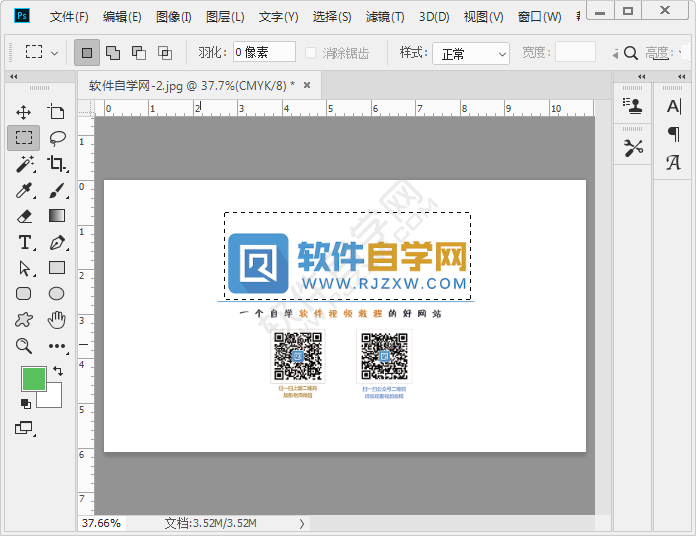Select the Lasso tool
The width and height of the screenshot is (696, 536).
tap(57, 138)
